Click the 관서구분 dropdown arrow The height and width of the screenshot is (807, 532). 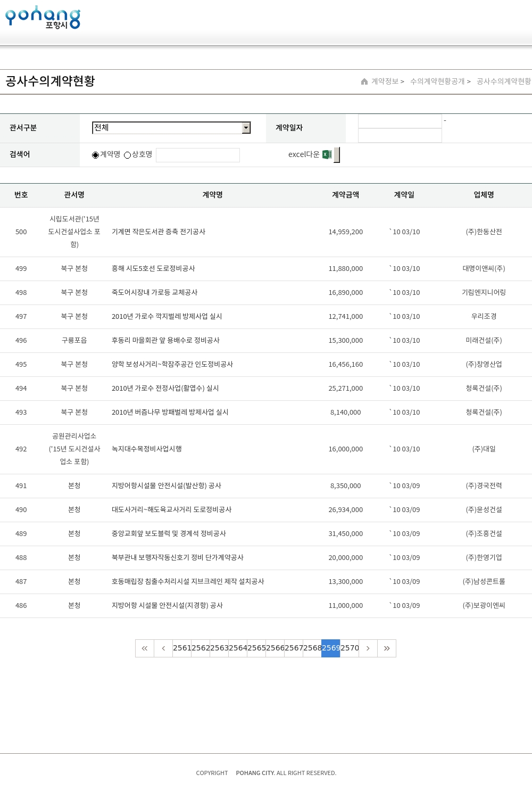246,128
